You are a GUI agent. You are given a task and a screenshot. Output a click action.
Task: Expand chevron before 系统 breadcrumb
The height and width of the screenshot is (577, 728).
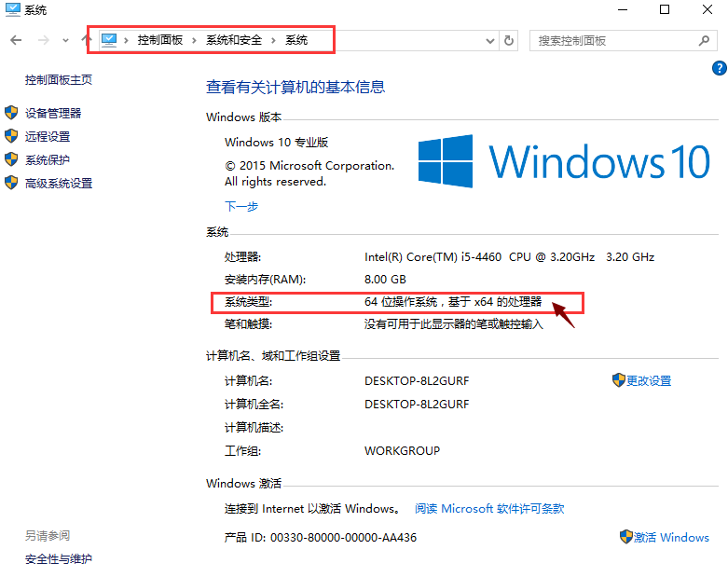coord(273,41)
